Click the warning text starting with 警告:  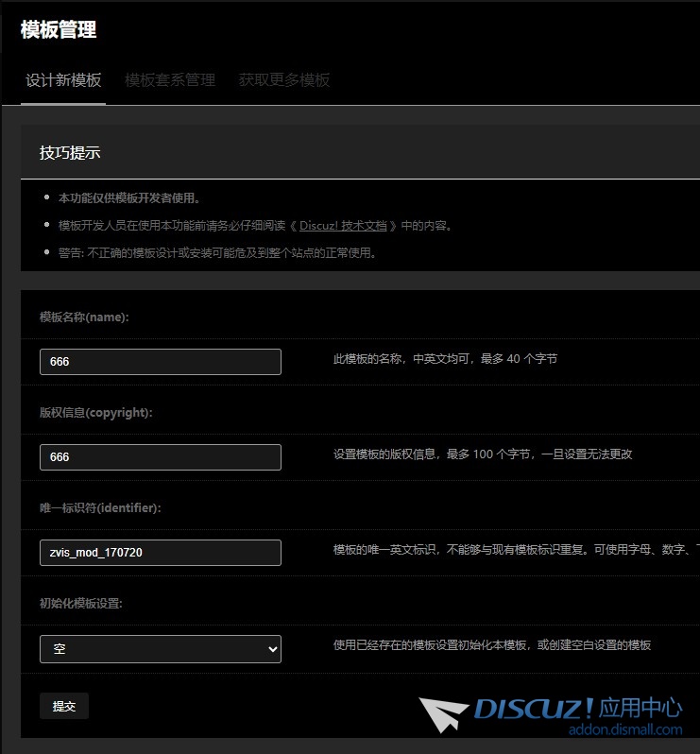pos(217,253)
